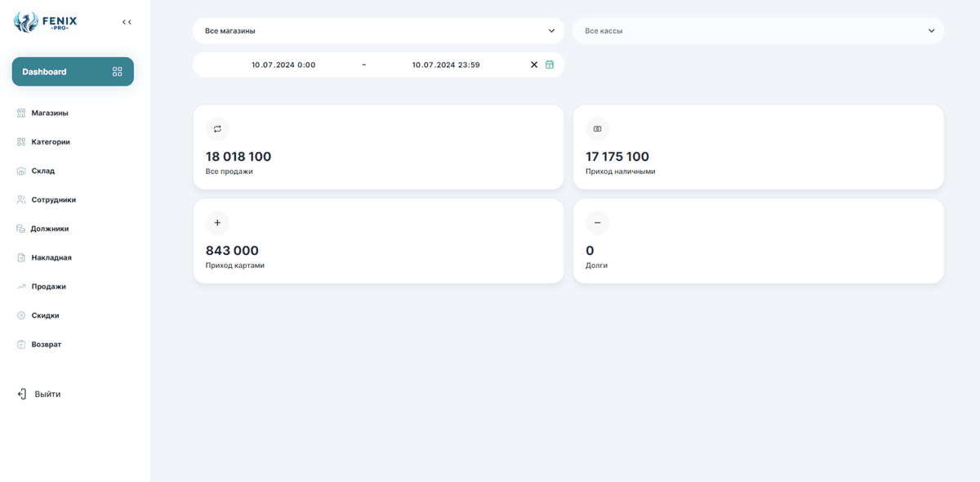Select Сотрудники menu item
Image resolution: width=980 pixels, height=482 pixels.
(53, 200)
